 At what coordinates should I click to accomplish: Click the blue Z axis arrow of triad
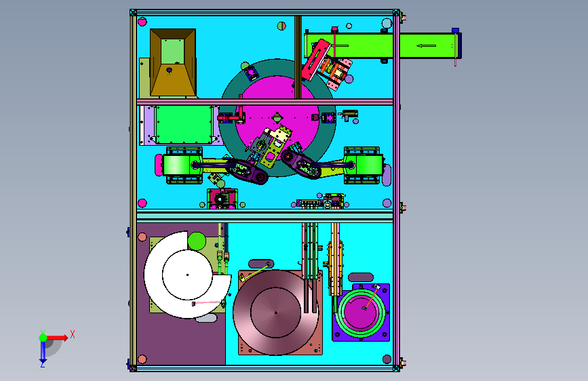coord(43,353)
